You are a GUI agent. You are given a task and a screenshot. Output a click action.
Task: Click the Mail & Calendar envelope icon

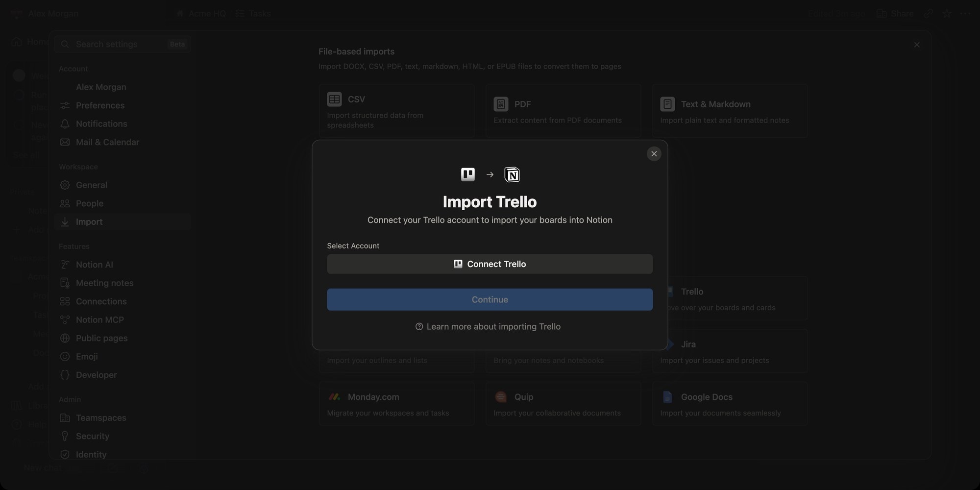(65, 142)
